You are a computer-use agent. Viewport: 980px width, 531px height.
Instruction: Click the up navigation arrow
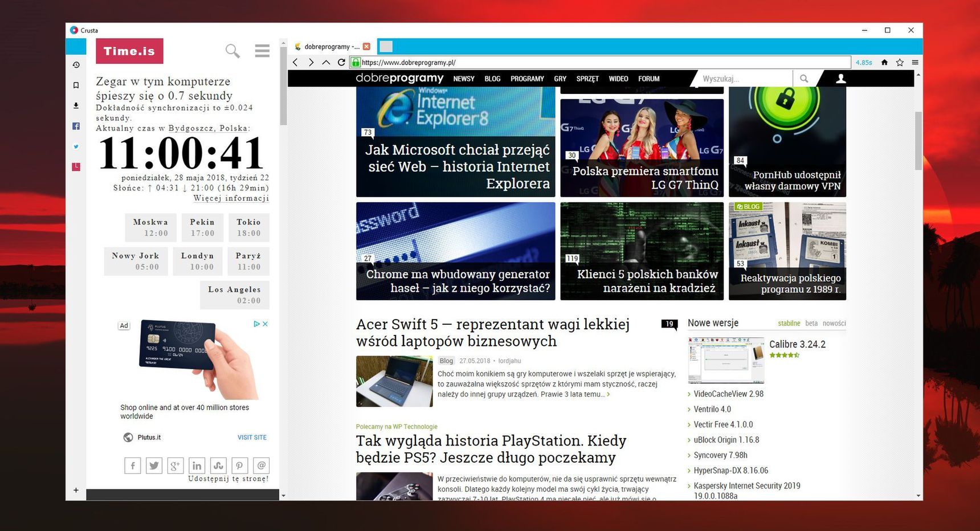pos(326,63)
